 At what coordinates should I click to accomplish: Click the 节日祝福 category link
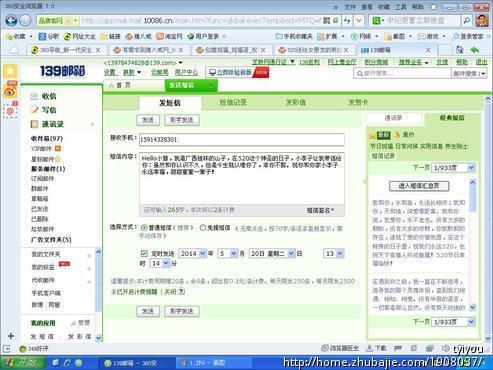[x=382, y=146]
